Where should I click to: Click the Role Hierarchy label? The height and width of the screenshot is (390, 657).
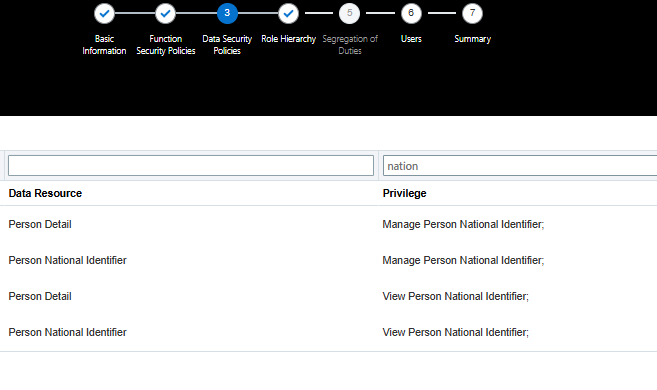(x=288, y=39)
